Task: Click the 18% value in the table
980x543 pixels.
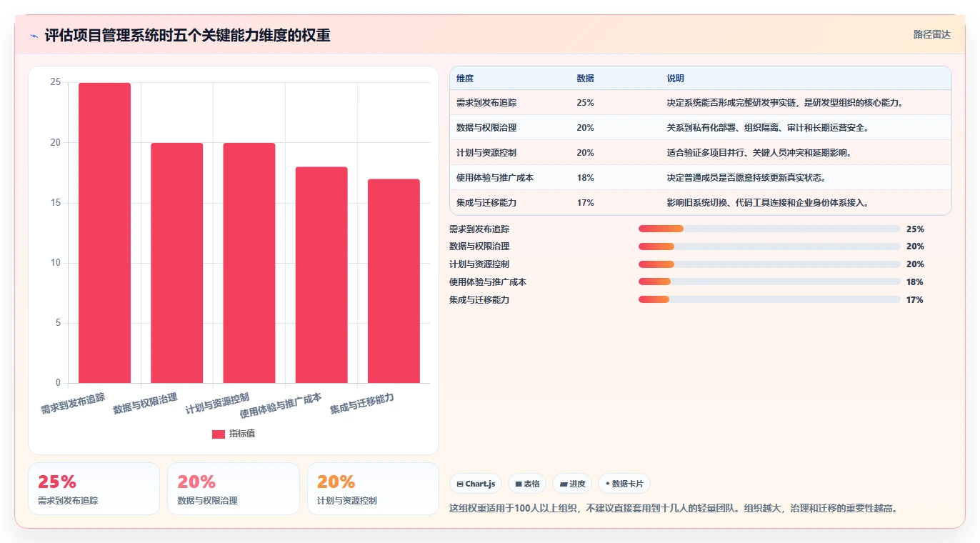Action: tap(585, 178)
